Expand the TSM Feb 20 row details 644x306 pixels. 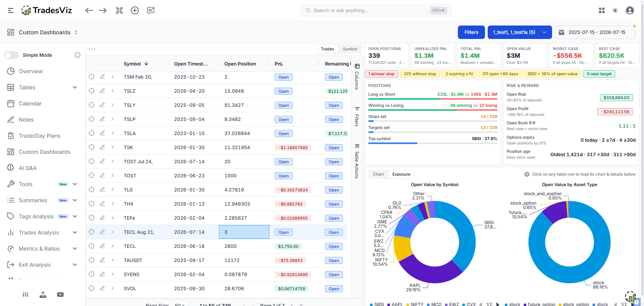point(113,77)
